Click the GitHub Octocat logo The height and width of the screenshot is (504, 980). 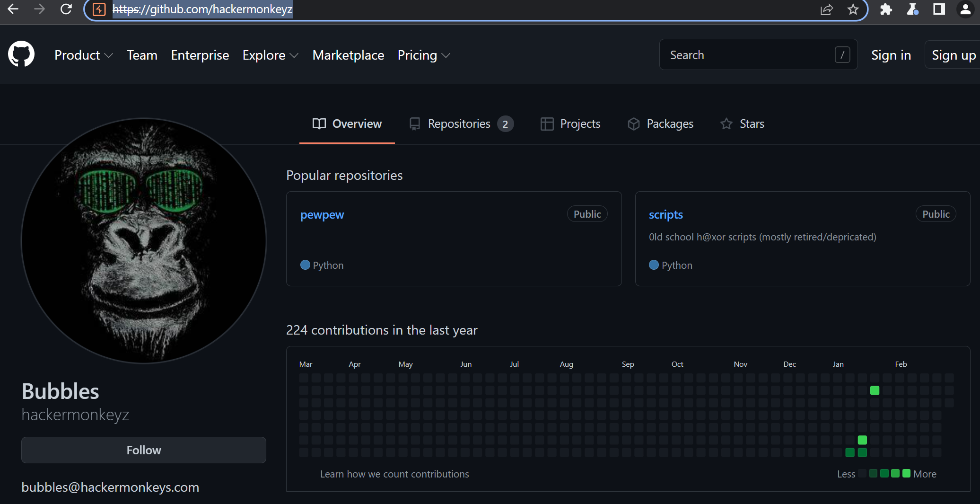(x=21, y=54)
